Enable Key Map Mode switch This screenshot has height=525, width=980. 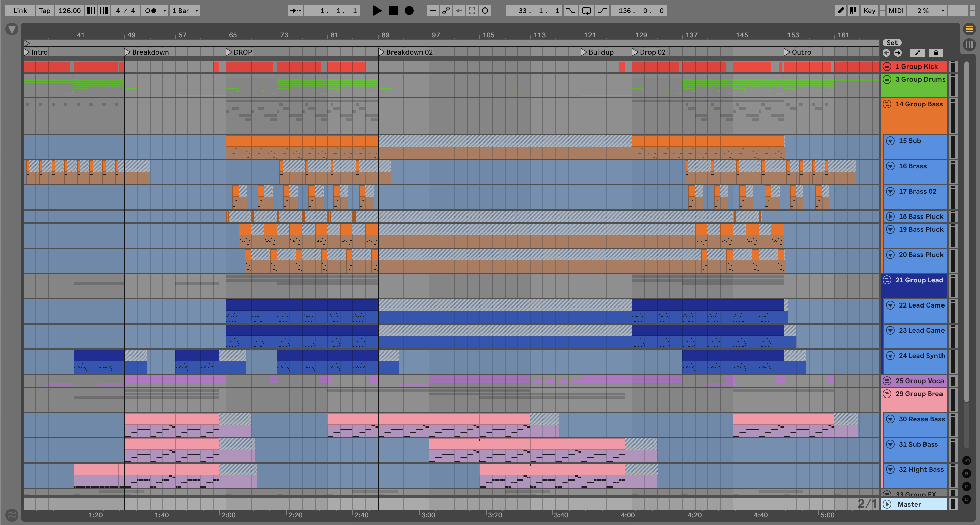point(869,11)
